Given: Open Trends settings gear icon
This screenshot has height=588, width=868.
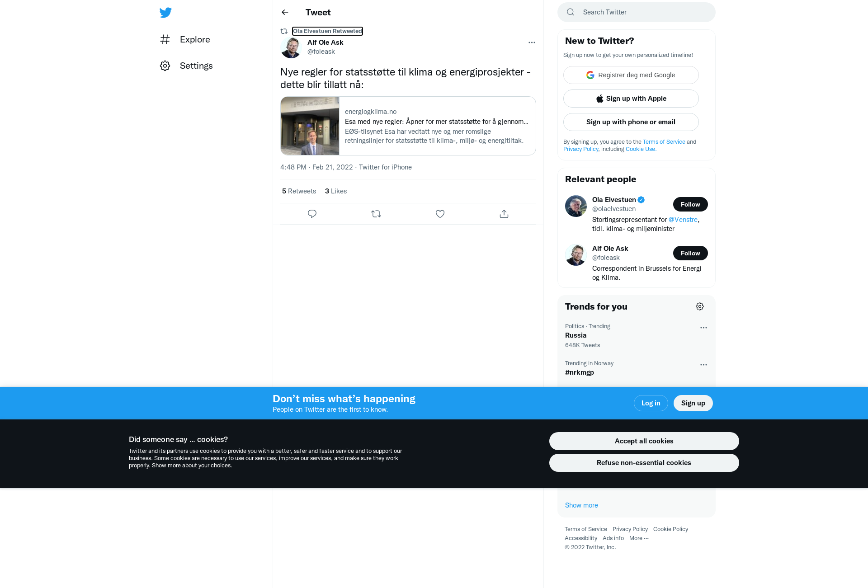Looking at the screenshot, I should 700,306.
